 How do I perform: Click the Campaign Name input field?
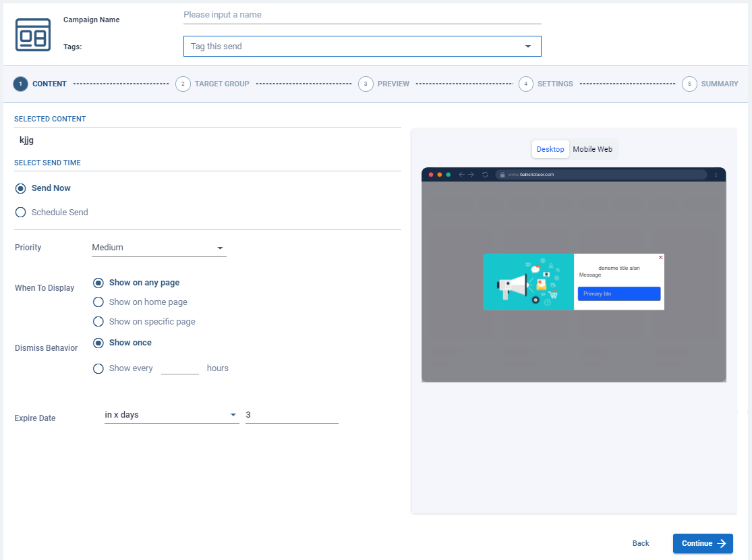pyautogui.click(x=362, y=15)
